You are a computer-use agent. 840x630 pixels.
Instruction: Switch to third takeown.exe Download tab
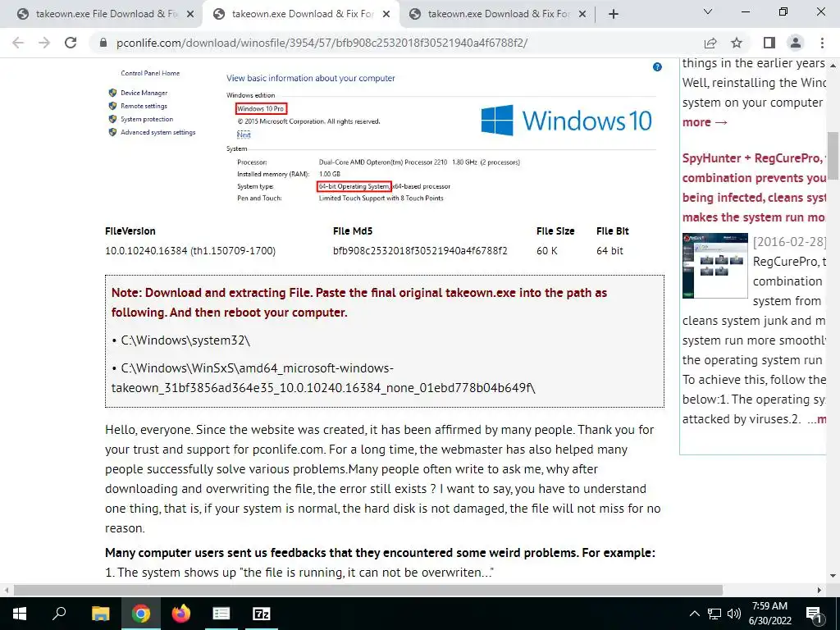tap(496, 14)
